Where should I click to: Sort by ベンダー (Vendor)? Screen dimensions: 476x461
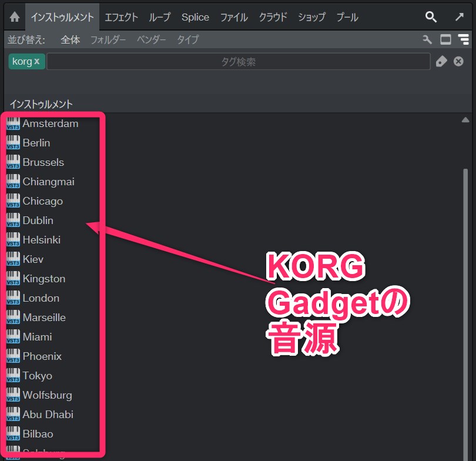click(152, 40)
